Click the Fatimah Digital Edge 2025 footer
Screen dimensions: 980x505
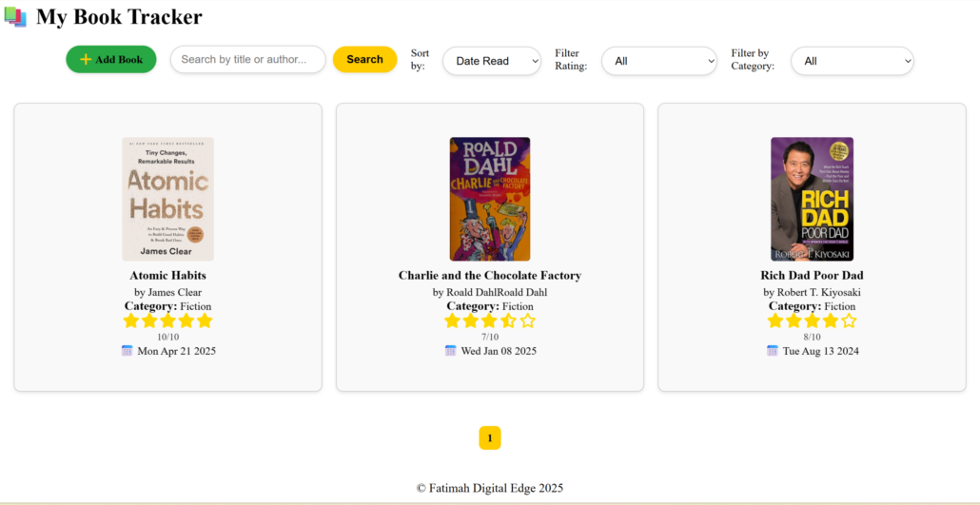490,488
